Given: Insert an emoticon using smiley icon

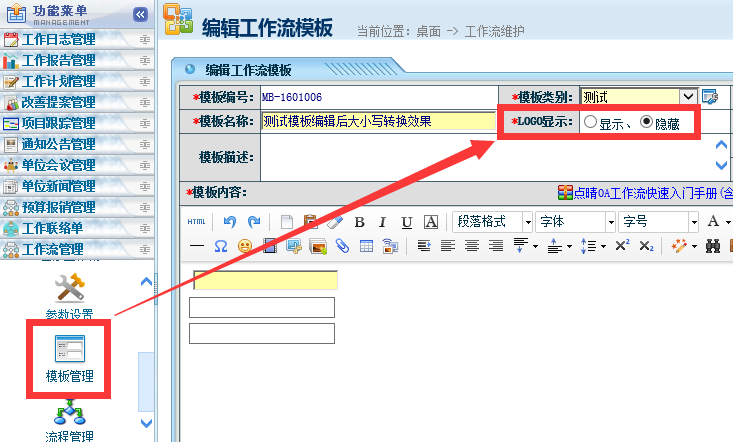Looking at the screenshot, I should click(x=245, y=246).
